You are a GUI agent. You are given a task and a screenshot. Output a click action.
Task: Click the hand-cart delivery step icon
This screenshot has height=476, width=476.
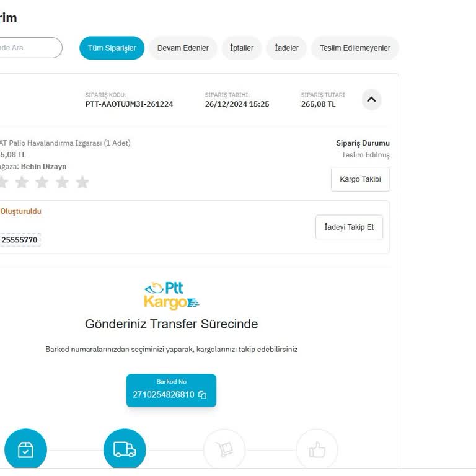[x=224, y=449]
